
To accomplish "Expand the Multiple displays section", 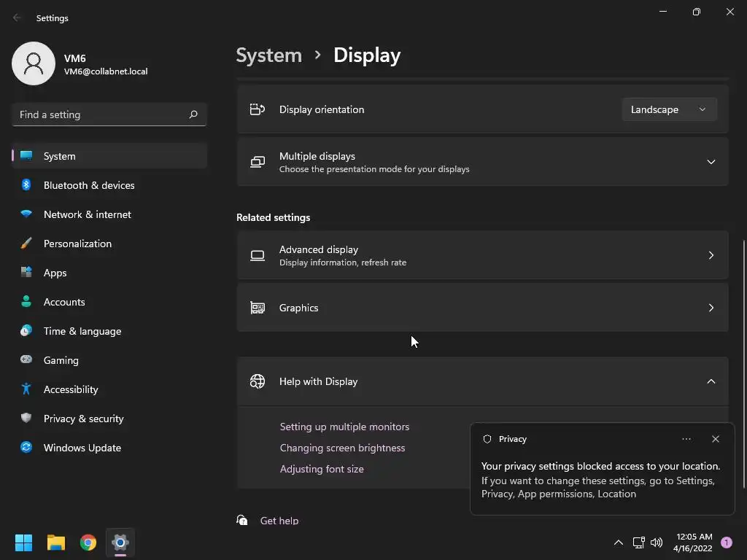I will (x=711, y=162).
